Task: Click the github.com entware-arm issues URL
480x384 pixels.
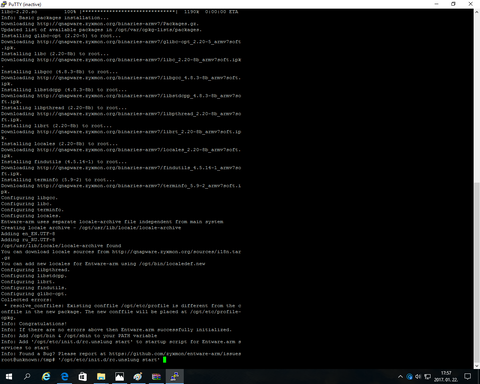Action: pyautogui.click(x=175, y=354)
